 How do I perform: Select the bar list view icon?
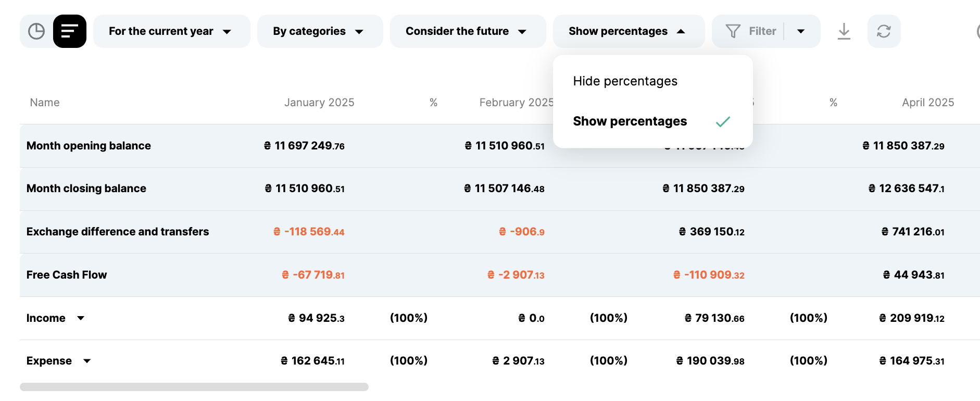pyautogui.click(x=70, y=31)
